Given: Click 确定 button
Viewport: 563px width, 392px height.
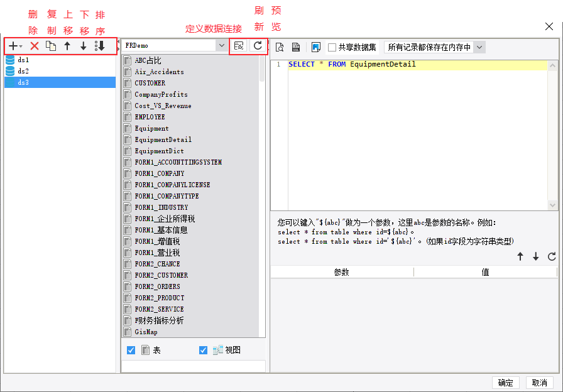Looking at the screenshot, I should click(506, 383).
